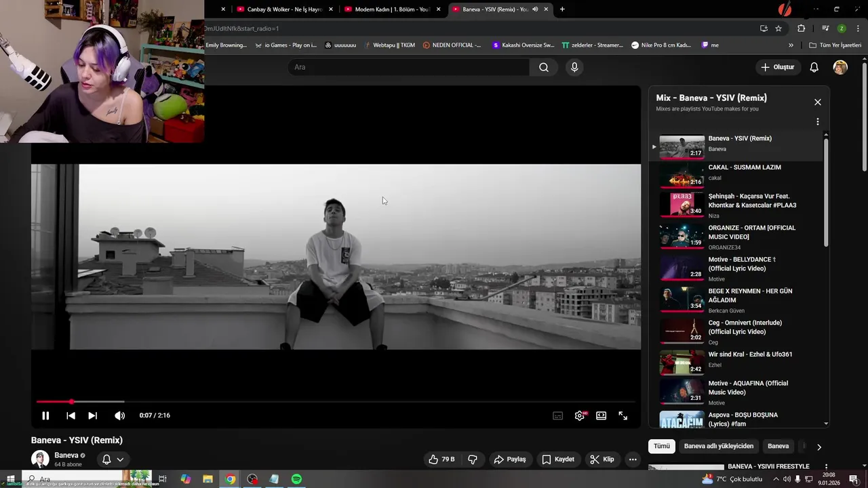Open File Explorer from taskbar
The width and height of the screenshot is (868, 488).
click(208, 479)
